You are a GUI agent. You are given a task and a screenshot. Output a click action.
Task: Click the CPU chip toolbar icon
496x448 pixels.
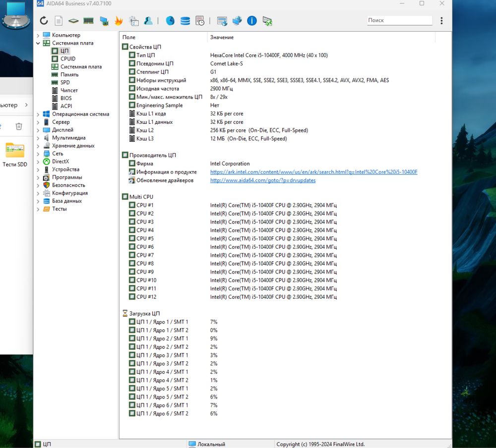point(73,21)
